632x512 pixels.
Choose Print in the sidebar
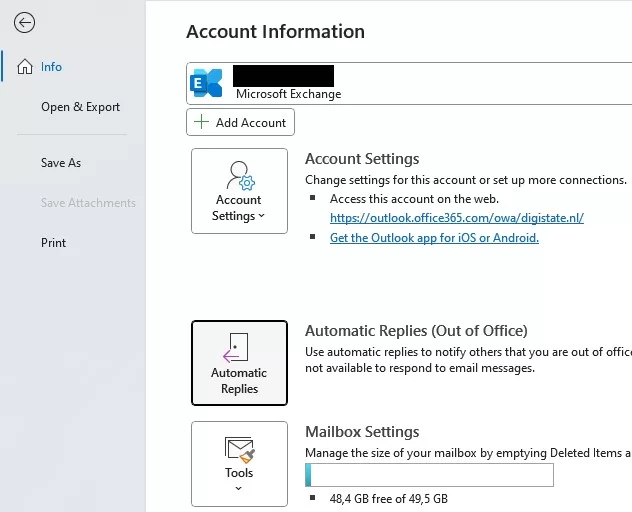53,243
